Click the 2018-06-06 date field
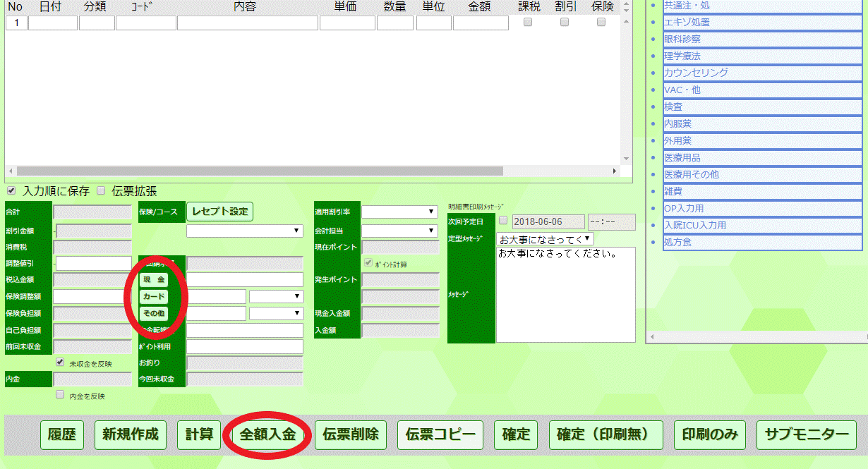This screenshot has width=868, height=469. click(x=548, y=222)
